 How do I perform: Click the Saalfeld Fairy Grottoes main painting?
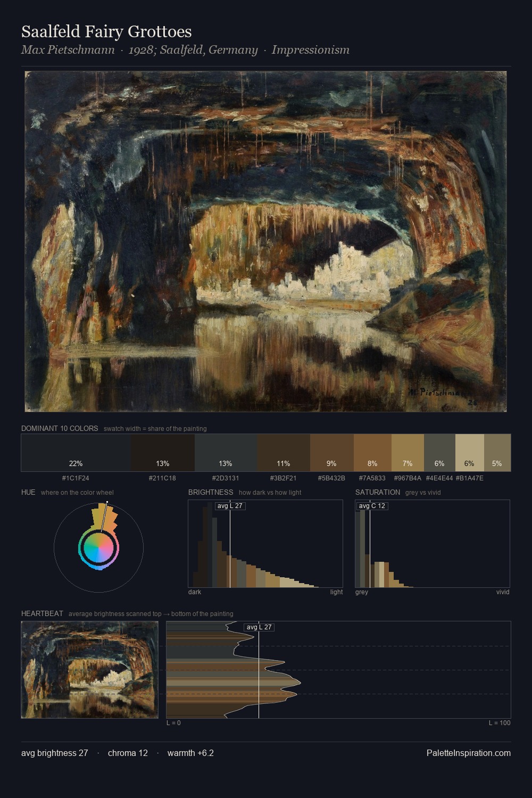[265, 242]
